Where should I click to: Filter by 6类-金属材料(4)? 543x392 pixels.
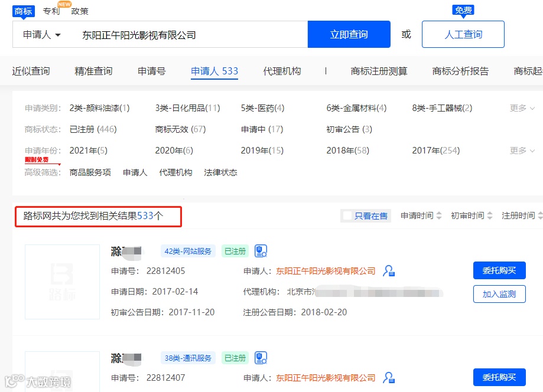[x=356, y=108]
